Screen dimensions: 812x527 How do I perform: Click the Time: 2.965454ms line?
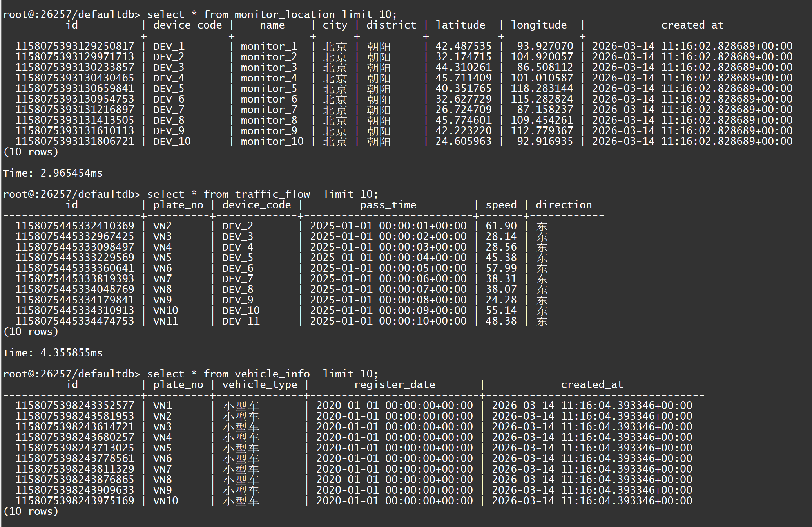coord(53,173)
